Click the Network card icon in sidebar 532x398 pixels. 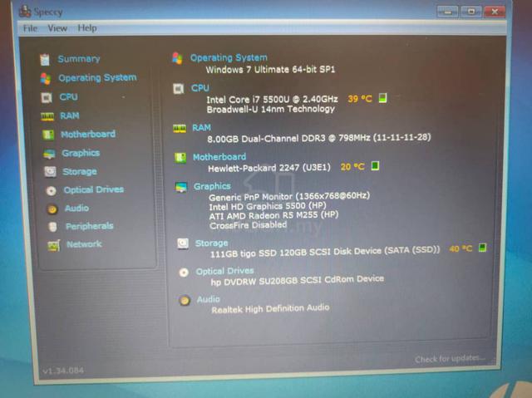(x=54, y=245)
